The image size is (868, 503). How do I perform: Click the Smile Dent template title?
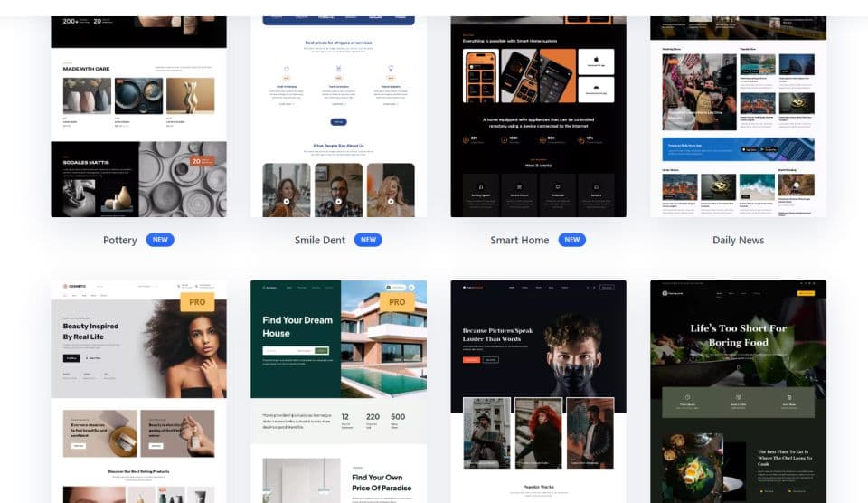point(319,240)
